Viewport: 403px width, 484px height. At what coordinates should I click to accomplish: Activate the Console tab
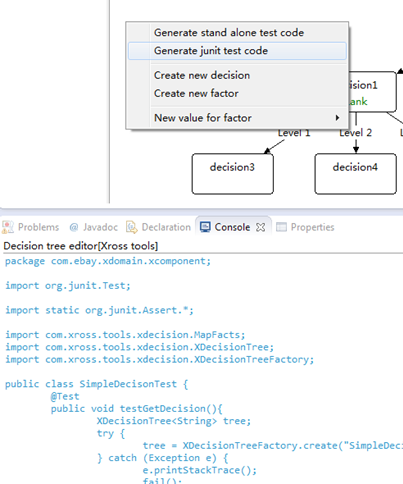tap(232, 227)
